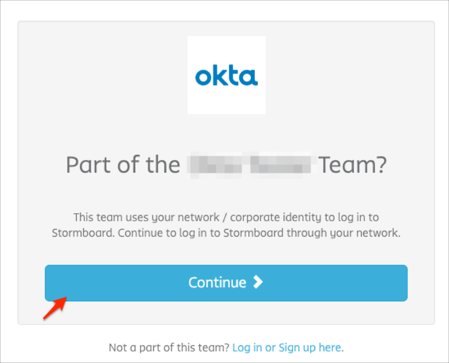Click the "Sign up here" link text

(x=310, y=348)
